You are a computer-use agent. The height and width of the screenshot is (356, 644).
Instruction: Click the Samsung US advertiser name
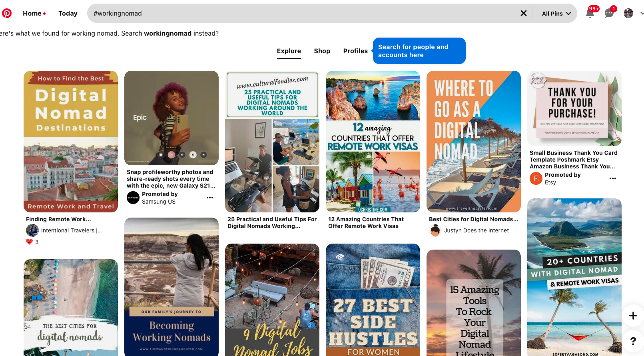tap(159, 202)
